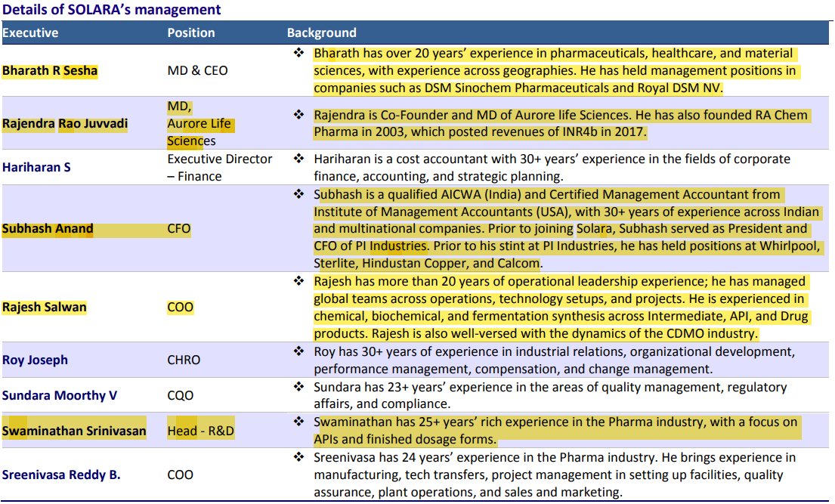Click the name 'Rajesh Salwan'
This screenshot has width=835, height=504.
(x=44, y=308)
